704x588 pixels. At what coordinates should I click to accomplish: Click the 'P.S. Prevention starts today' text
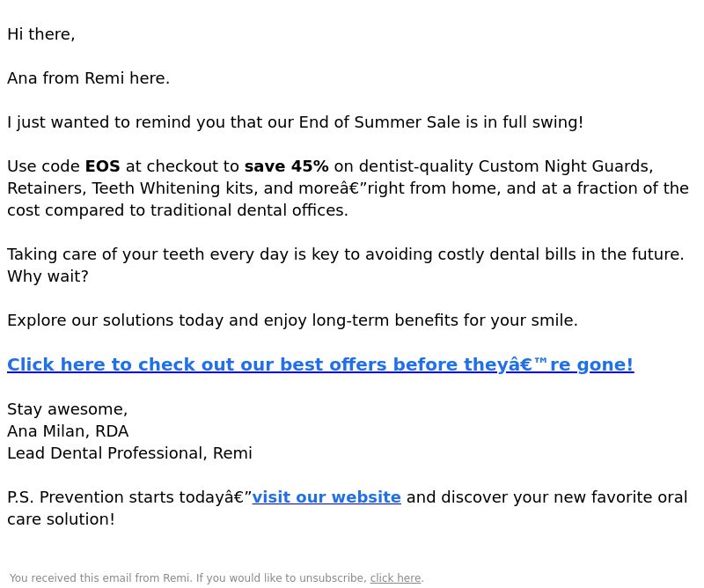tap(121, 497)
